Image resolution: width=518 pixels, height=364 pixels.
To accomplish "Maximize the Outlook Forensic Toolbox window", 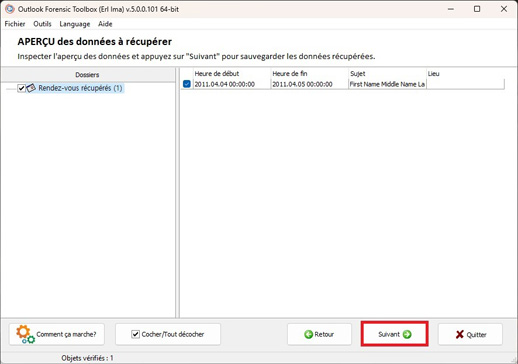I will click(477, 9).
